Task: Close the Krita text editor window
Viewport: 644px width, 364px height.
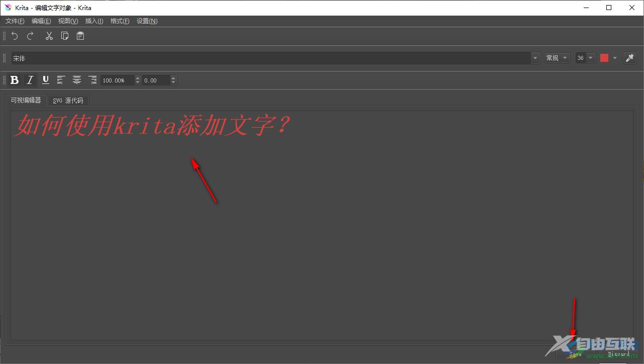Action: tap(632, 8)
